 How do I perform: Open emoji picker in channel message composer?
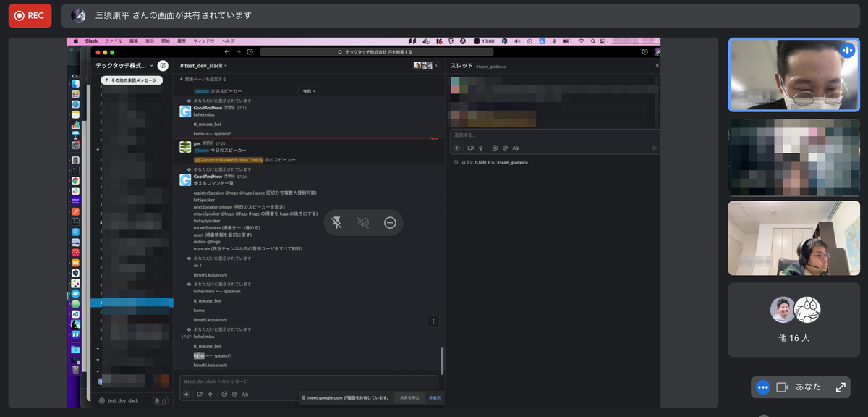224,394
